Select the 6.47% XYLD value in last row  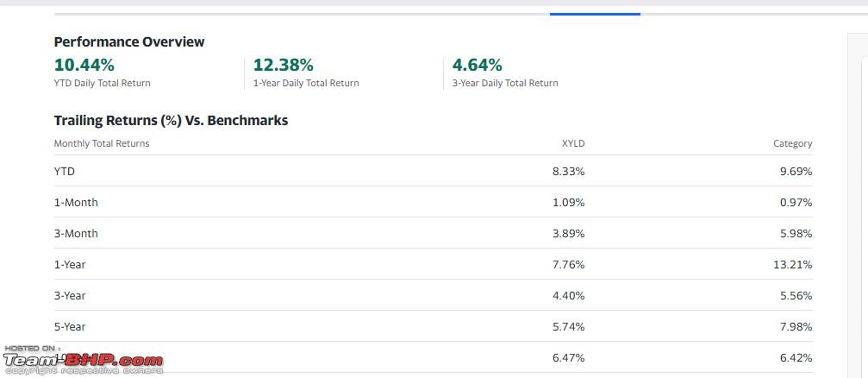coord(569,357)
